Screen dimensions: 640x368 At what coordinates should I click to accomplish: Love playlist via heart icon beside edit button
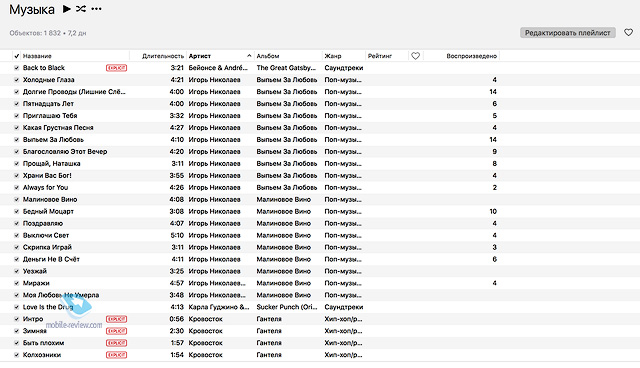click(628, 32)
